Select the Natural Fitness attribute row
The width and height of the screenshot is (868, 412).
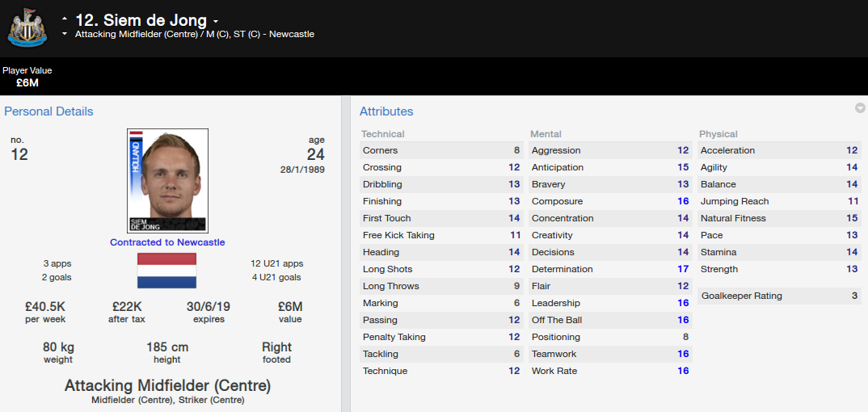coord(779,218)
